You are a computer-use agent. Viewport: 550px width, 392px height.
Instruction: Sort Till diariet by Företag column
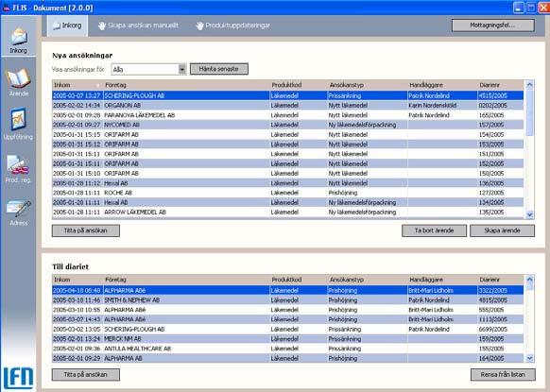click(x=186, y=280)
